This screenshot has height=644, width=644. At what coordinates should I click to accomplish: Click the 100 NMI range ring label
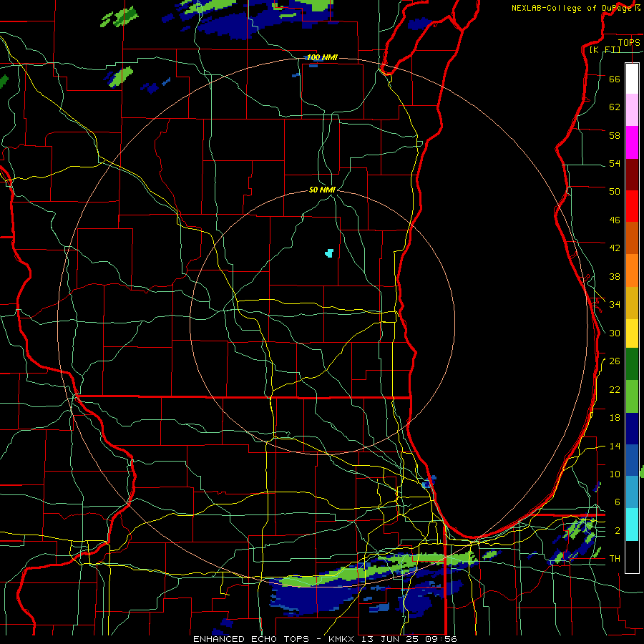[x=322, y=57]
